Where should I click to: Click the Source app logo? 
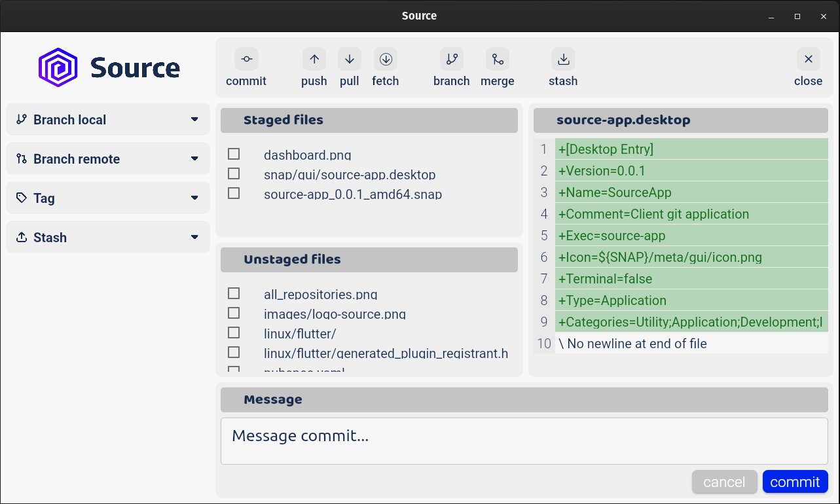(58, 66)
